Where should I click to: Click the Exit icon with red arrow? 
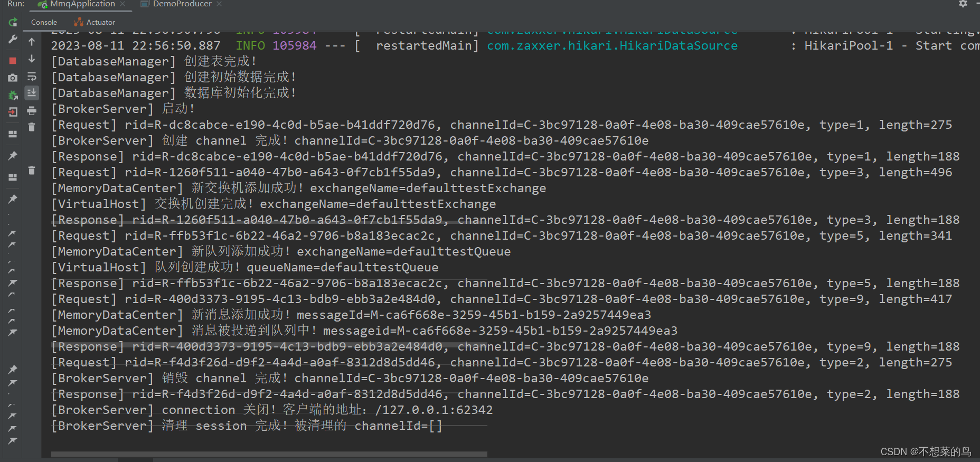point(13,112)
